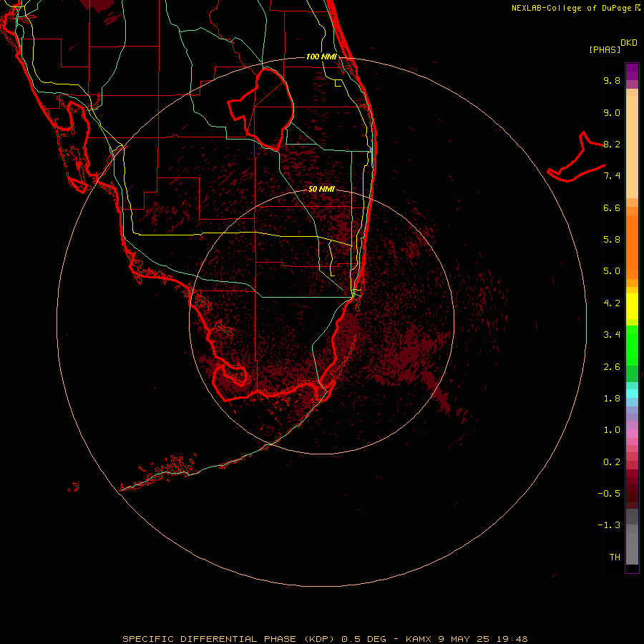Click the "9 MAY 25 19:48" timestamp
The height and width of the screenshot is (644, 644).
pos(482,639)
